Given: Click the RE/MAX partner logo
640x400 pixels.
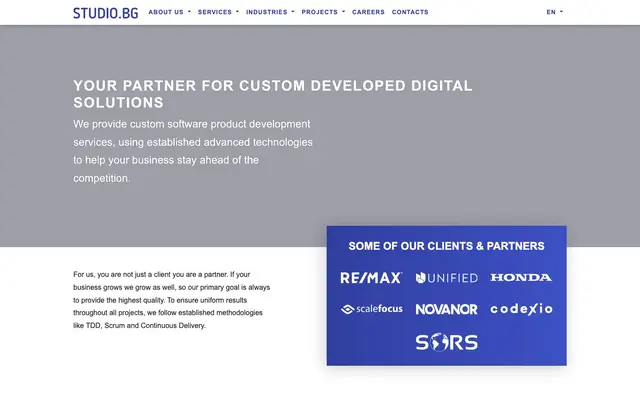Looking at the screenshot, I should click(371, 278).
